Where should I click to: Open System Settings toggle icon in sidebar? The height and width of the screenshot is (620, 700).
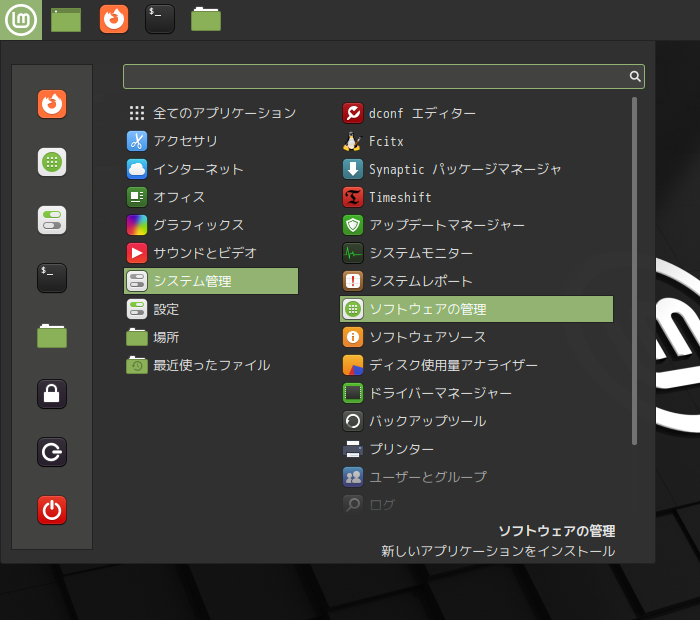[52, 220]
